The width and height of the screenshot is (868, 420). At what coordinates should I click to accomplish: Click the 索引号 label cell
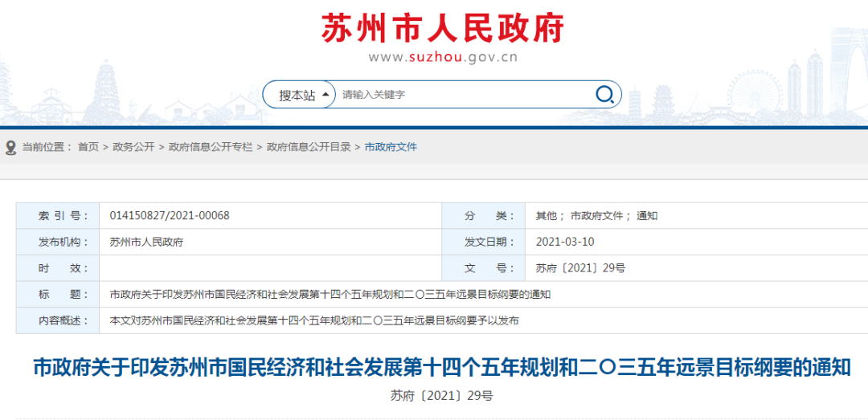tap(58, 216)
